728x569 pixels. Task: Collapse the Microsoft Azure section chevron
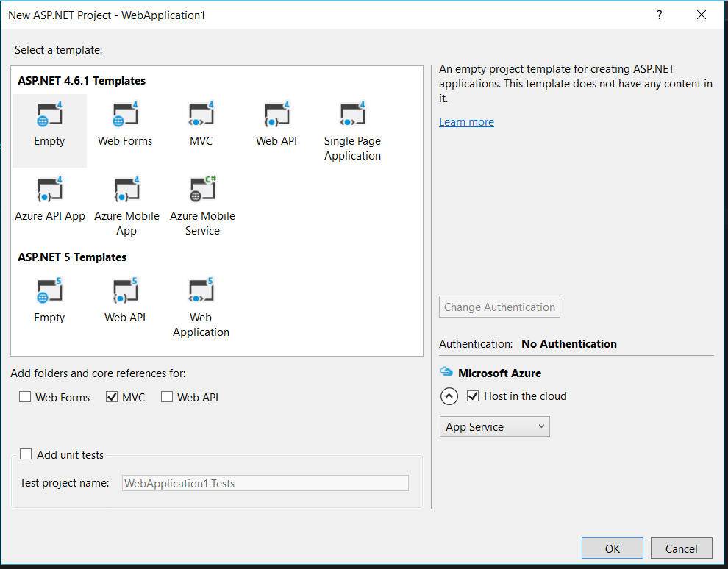coord(449,396)
